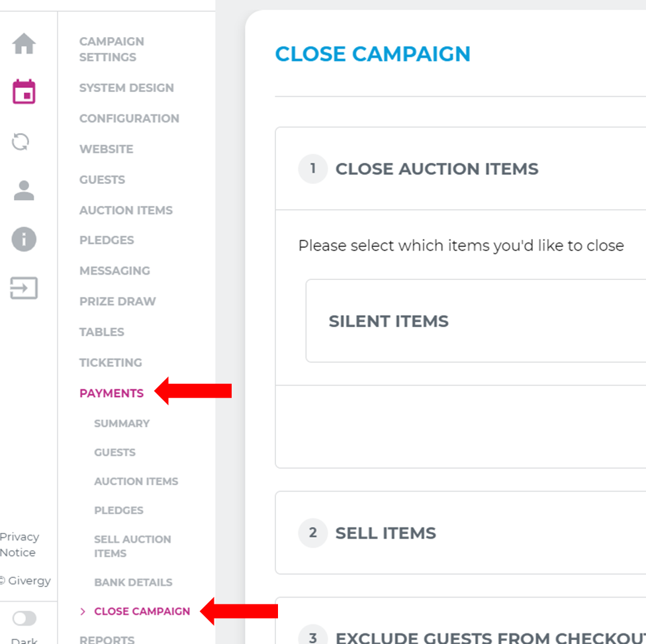The height and width of the screenshot is (644, 646).
Task: Open the Payments section
Action: pos(111,392)
